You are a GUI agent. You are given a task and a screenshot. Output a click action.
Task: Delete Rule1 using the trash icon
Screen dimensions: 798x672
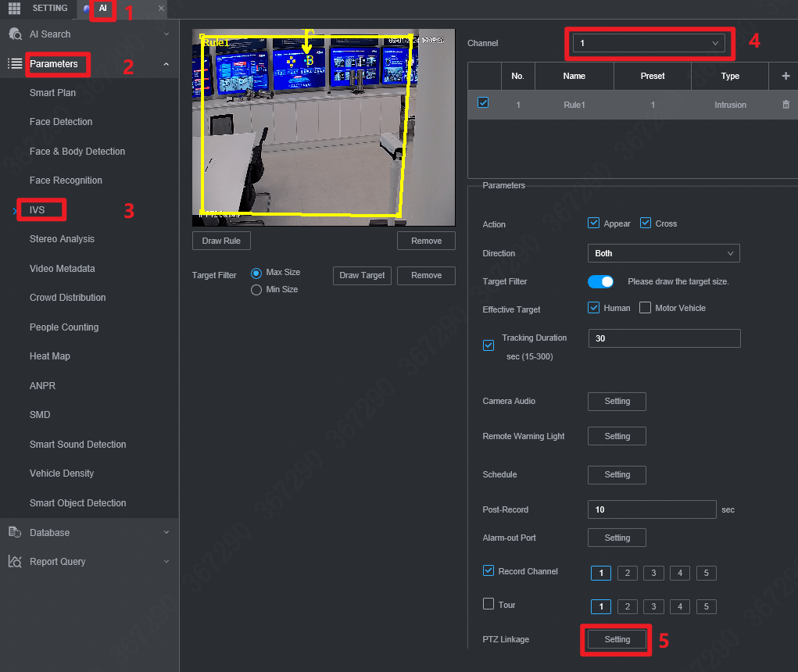pyautogui.click(x=785, y=104)
